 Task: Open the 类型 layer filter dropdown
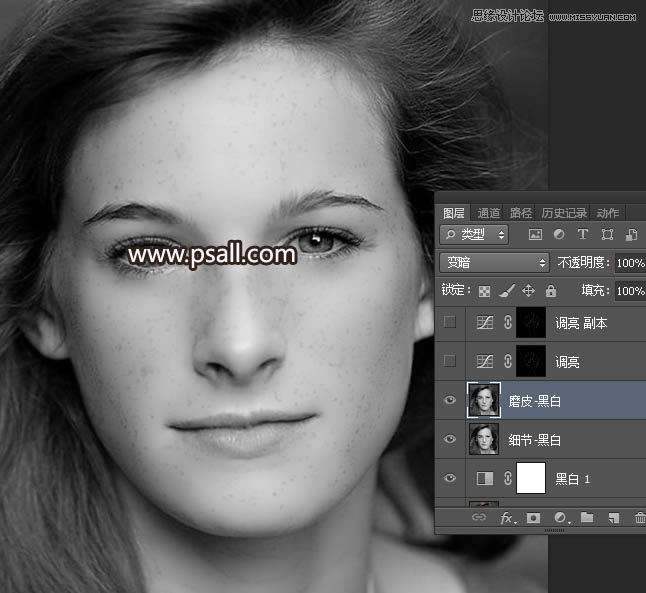point(475,235)
